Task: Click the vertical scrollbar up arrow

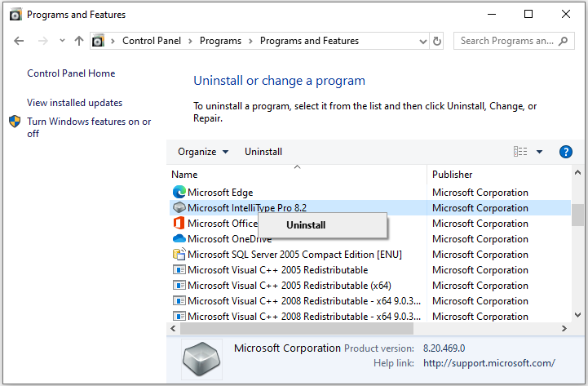Action: point(577,172)
